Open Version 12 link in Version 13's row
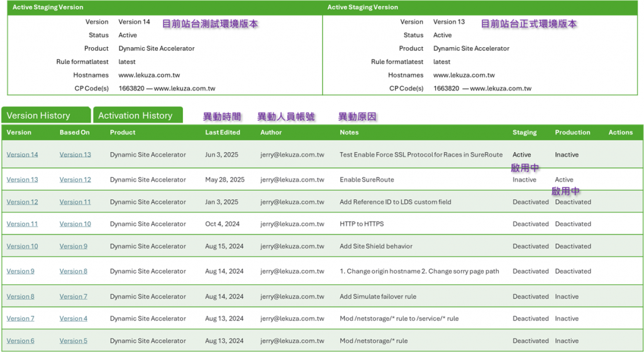This screenshot has height=352, width=644. point(75,180)
